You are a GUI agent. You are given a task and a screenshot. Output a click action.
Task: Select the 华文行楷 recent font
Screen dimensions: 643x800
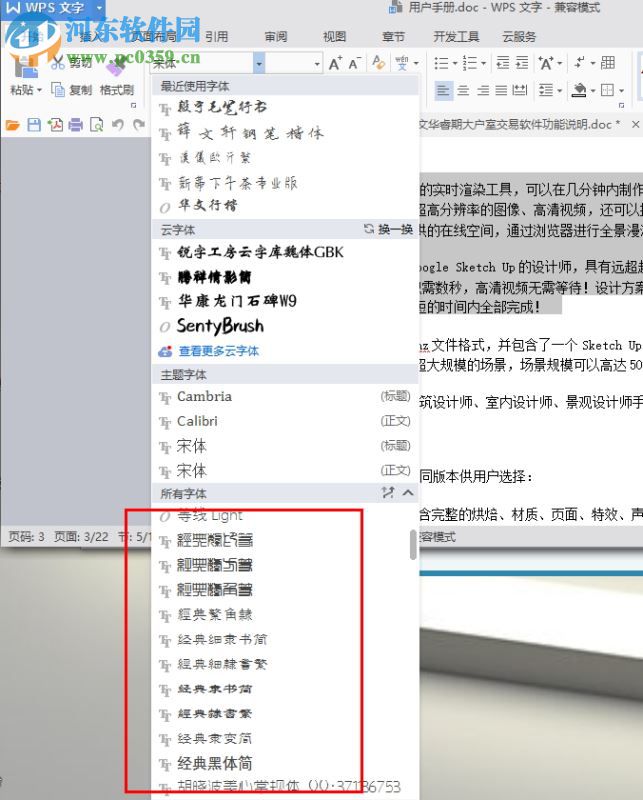pos(286,206)
